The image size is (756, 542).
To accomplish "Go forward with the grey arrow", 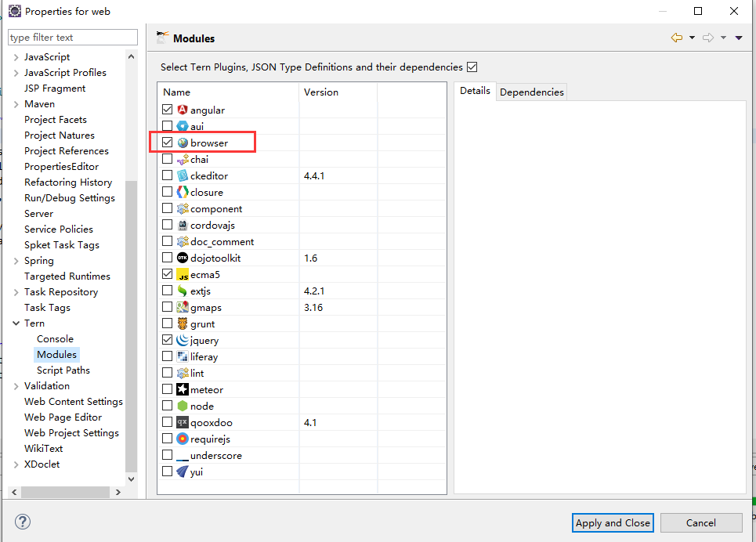I will click(708, 38).
